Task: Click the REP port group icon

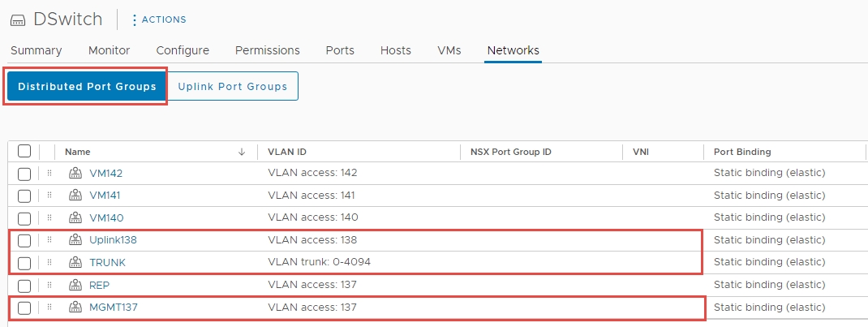Action: click(76, 285)
